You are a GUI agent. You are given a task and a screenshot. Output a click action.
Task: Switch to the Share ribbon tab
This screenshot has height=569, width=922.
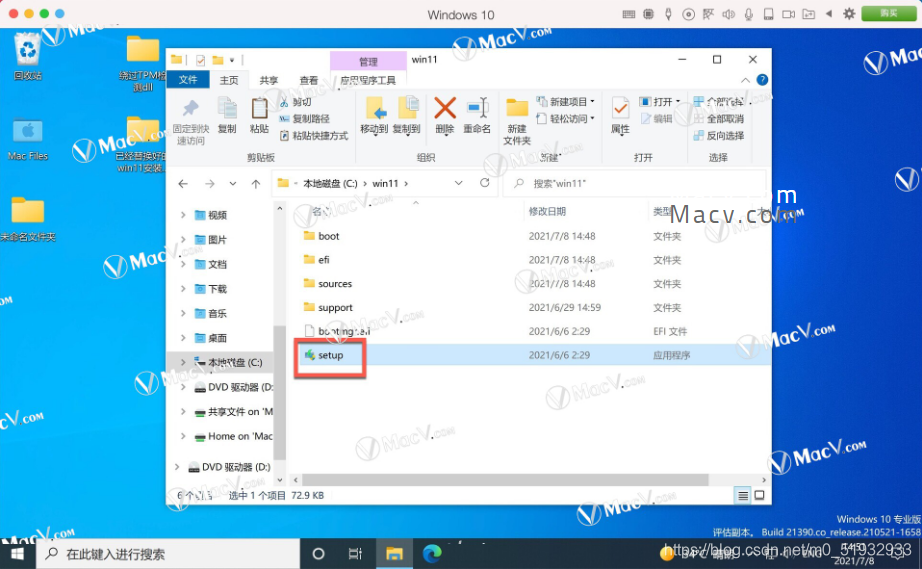point(269,80)
